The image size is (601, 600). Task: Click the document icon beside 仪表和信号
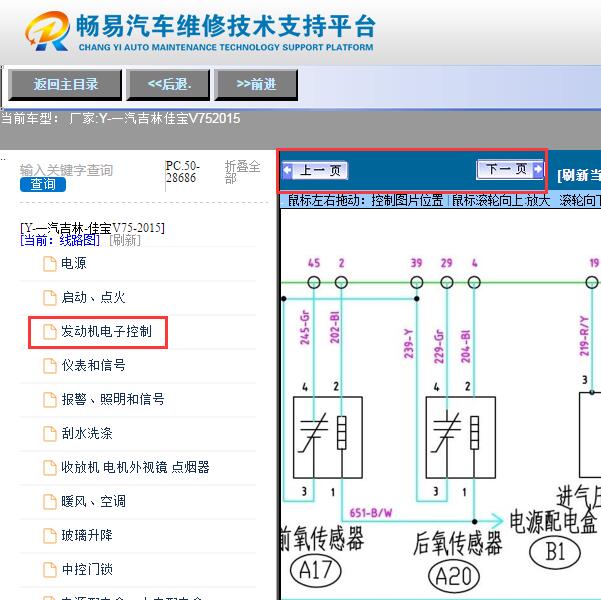click(x=50, y=366)
